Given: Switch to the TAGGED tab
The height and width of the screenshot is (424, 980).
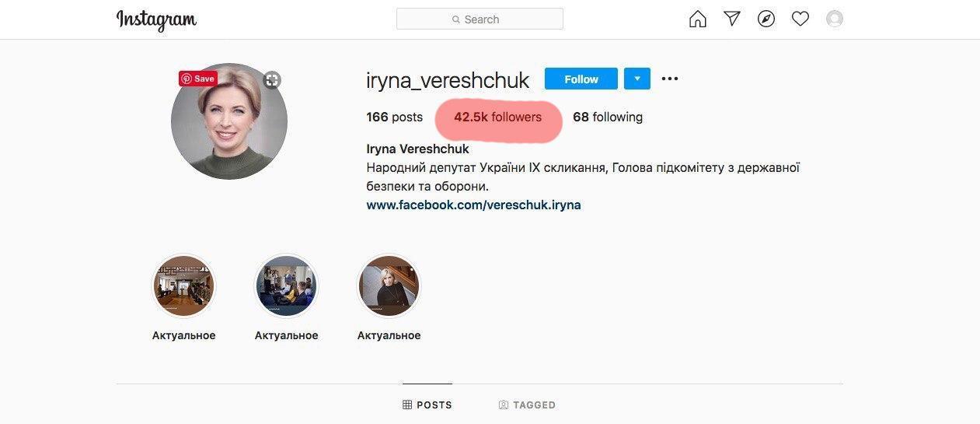Looking at the screenshot, I should [x=527, y=405].
